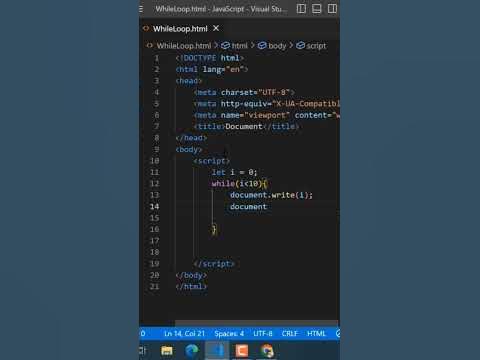Click the word 'document' on line 14
The height and width of the screenshot is (360, 480).
click(248, 207)
